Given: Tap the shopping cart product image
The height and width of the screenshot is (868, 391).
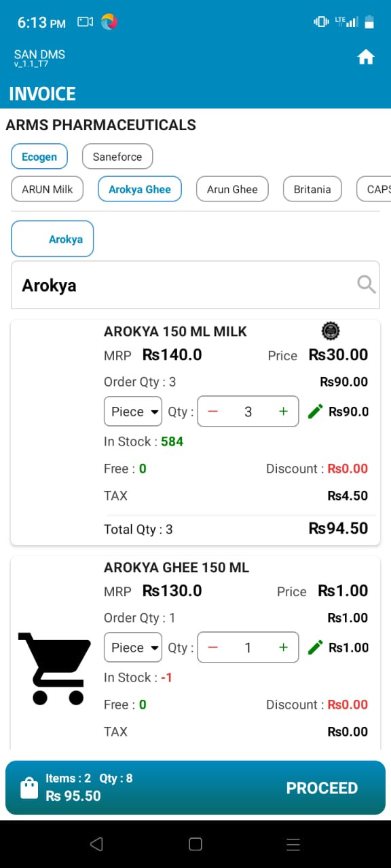Looking at the screenshot, I should (54, 668).
